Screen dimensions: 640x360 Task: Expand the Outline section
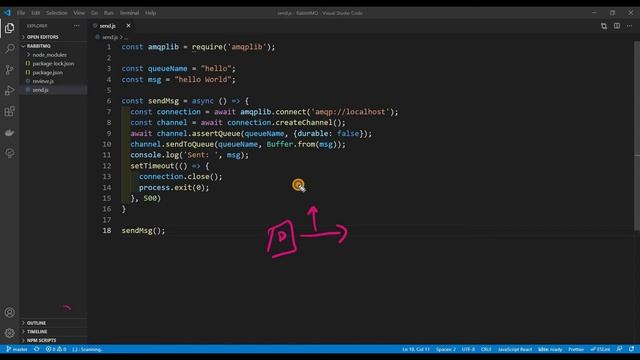(x=53, y=323)
